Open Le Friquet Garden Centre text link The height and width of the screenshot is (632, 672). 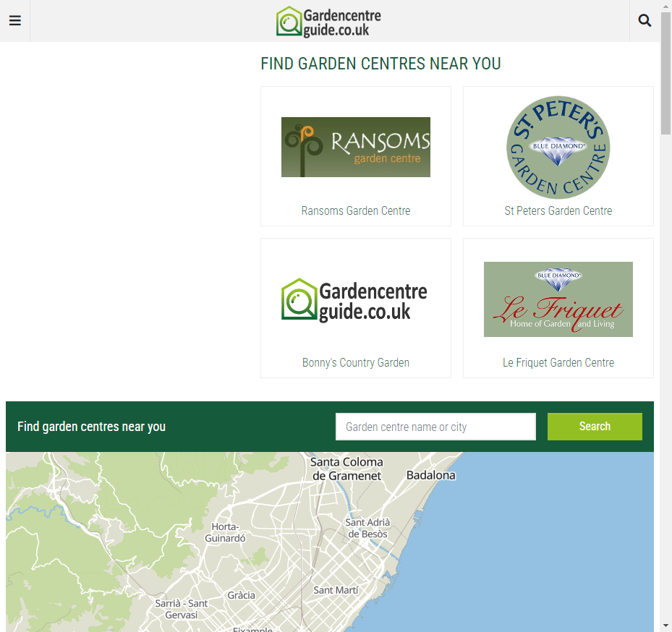(558, 363)
